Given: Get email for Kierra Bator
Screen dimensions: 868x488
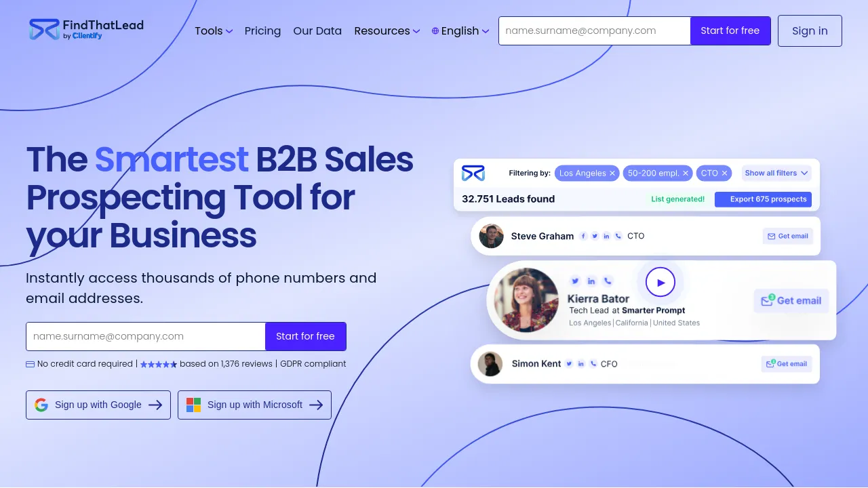Looking at the screenshot, I should click(791, 300).
